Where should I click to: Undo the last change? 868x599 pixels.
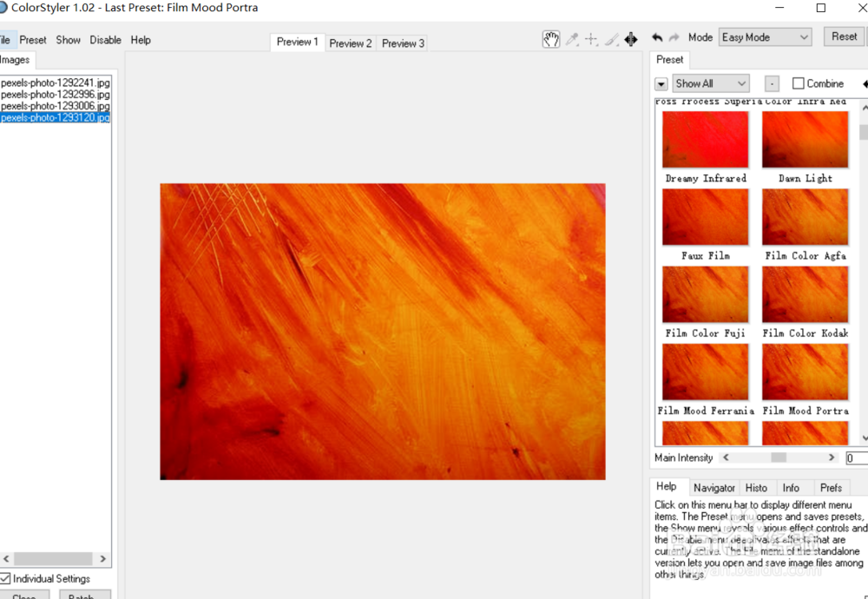click(657, 37)
